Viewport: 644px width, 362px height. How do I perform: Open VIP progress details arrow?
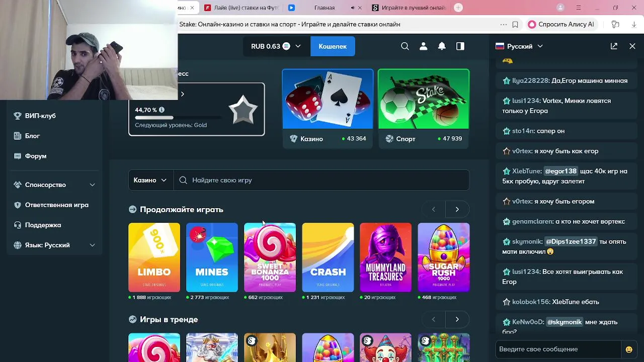[x=183, y=94]
